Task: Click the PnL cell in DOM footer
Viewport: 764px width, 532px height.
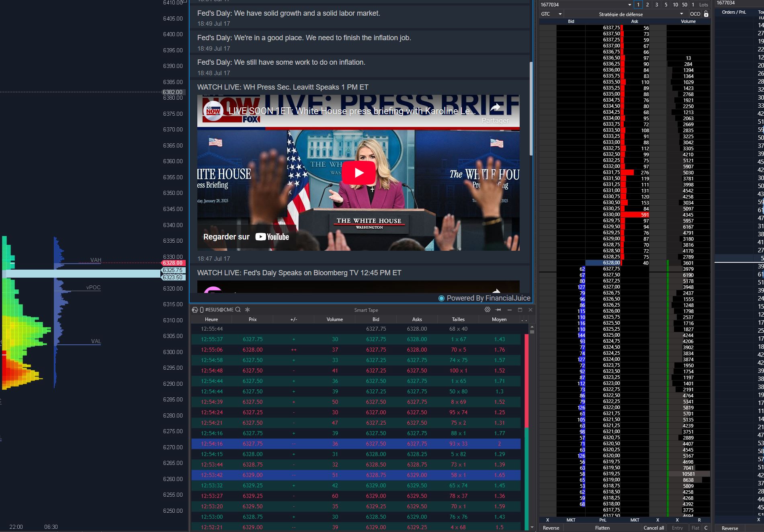Action: coord(603,520)
